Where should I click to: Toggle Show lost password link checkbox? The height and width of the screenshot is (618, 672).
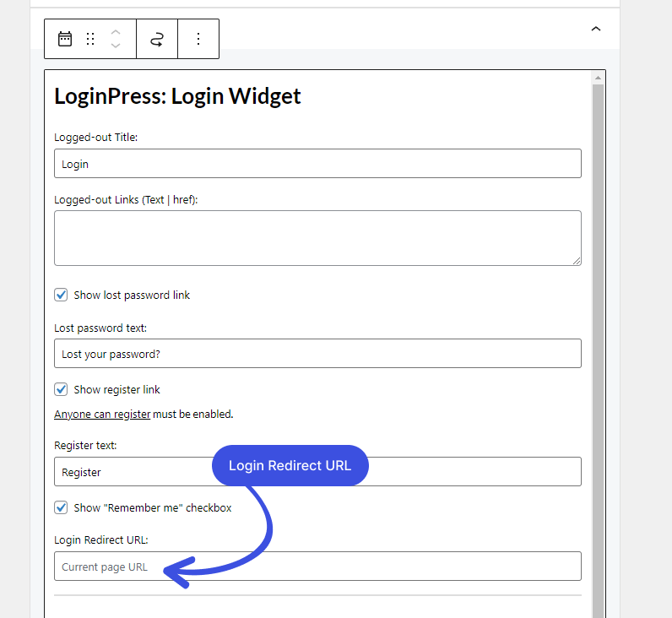pyautogui.click(x=61, y=295)
